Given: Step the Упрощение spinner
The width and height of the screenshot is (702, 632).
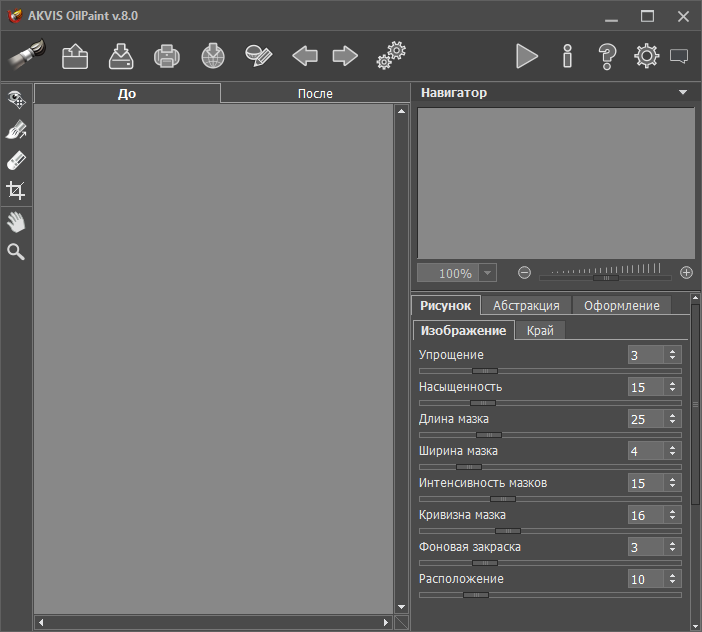Looking at the screenshot, I should click(x=672, y=355).
